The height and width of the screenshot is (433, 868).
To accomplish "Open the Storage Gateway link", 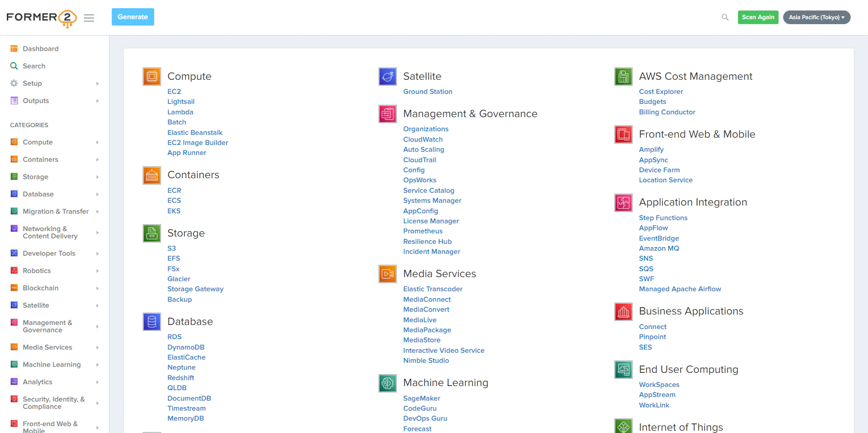I will click(x=195, y=289).
